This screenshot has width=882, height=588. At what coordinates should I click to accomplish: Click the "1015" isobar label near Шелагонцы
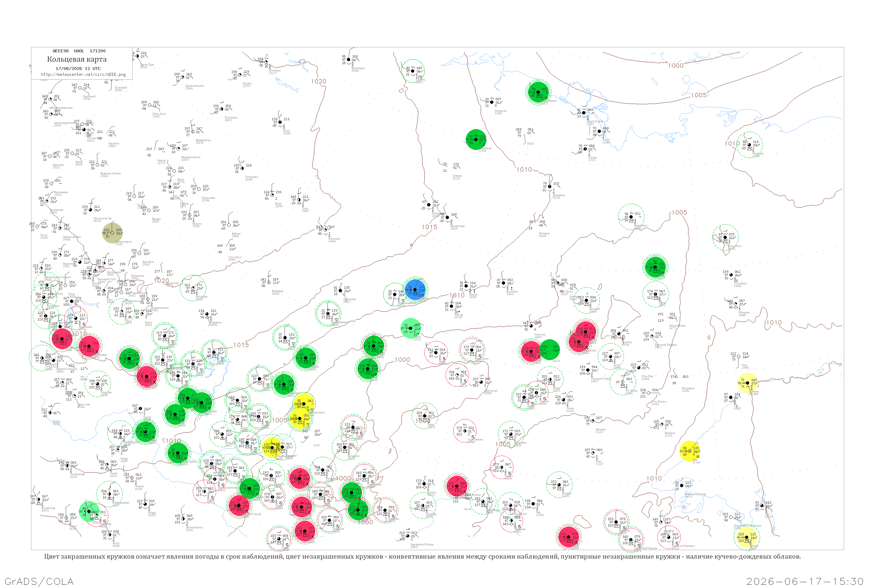coord(429,227)
